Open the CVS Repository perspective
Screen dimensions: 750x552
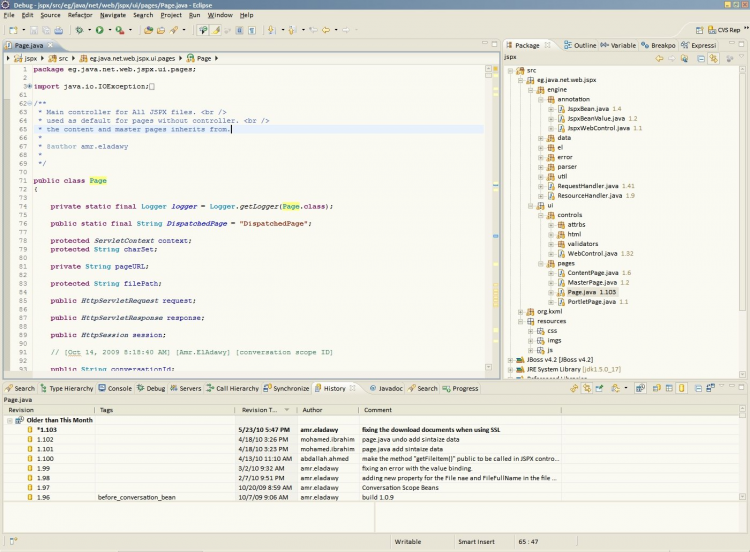tap(721, 31)
